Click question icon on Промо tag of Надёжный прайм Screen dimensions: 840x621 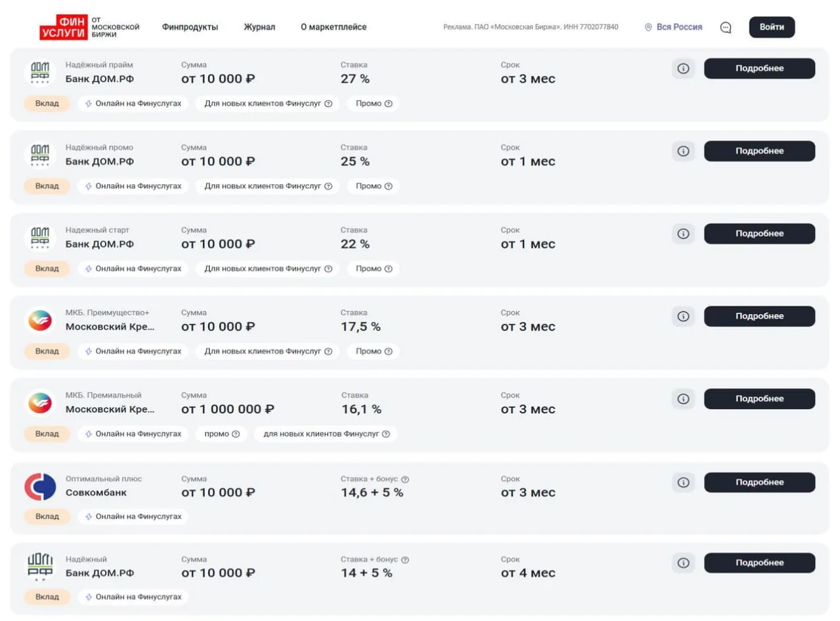coord(388,104)
